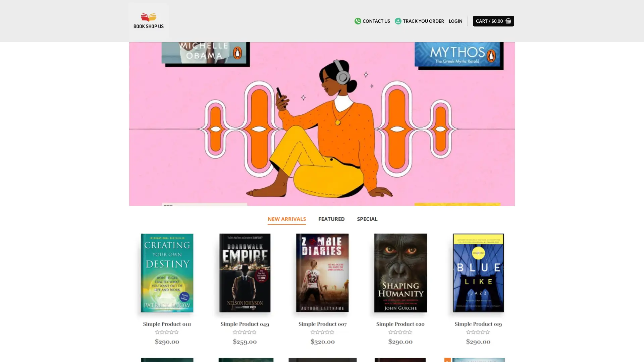Screen dimensions: 644x362
Task: Click the hero banner illustration
Action: [x=322, y=123]
